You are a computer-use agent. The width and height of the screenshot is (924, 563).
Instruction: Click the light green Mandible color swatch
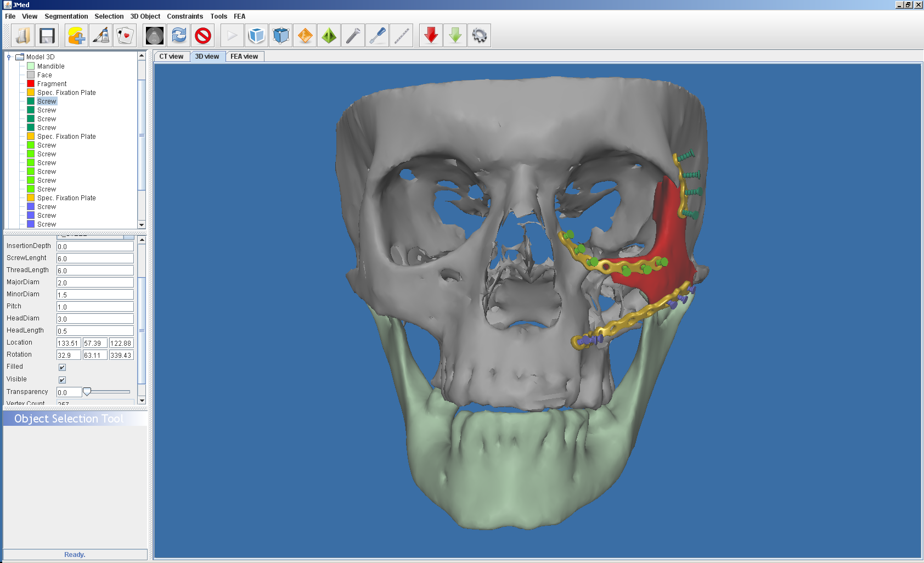click(31, 66)
